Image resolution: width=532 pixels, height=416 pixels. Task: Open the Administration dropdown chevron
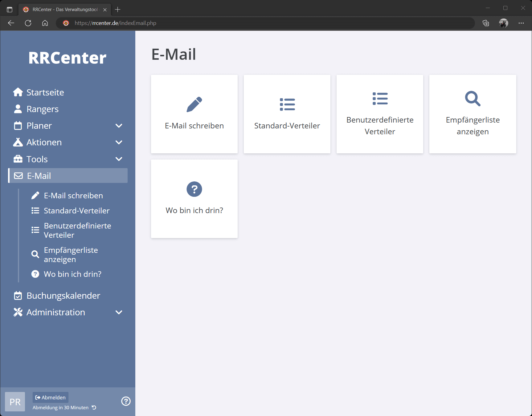119,312
